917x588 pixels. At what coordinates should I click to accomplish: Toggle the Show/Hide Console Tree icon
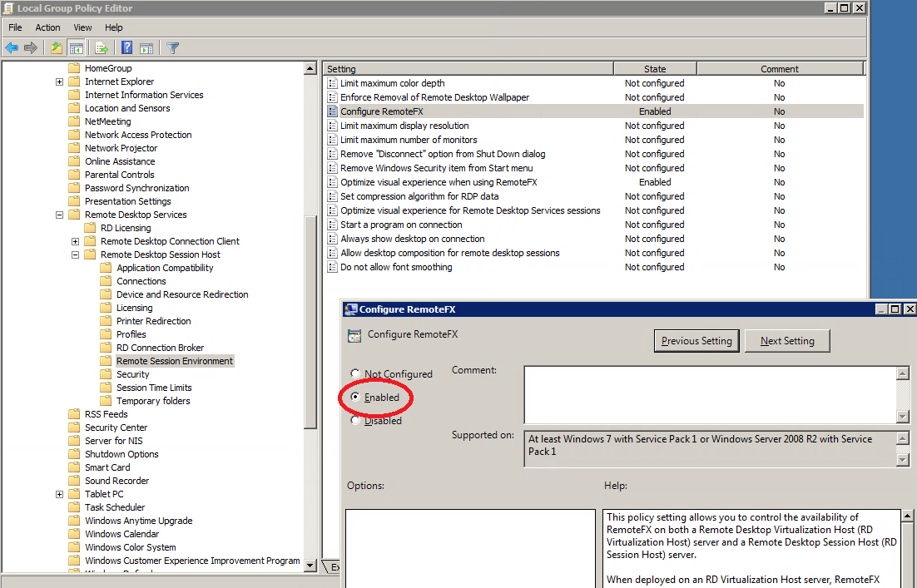tap(76, 47)
